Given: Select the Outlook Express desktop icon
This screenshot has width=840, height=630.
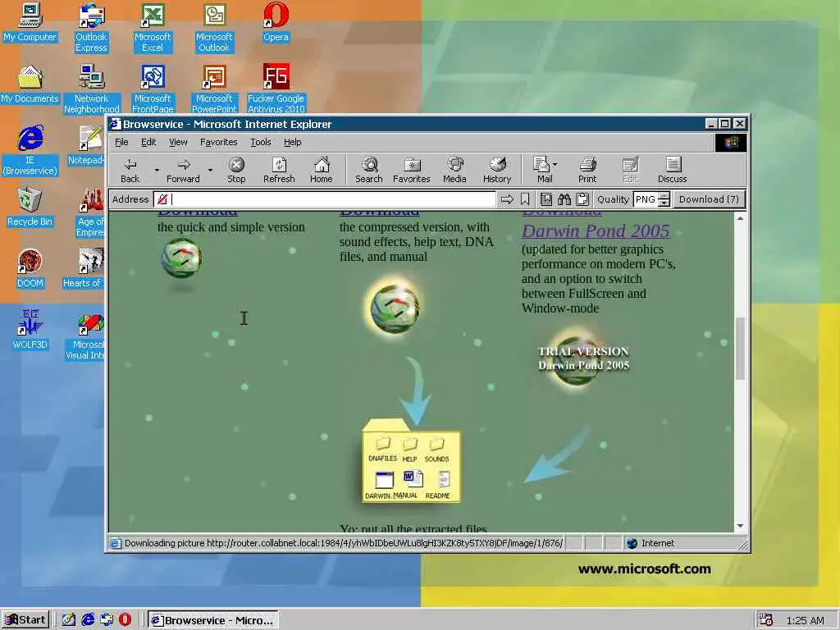Looking at the screenshot, I should pos(91,28).
